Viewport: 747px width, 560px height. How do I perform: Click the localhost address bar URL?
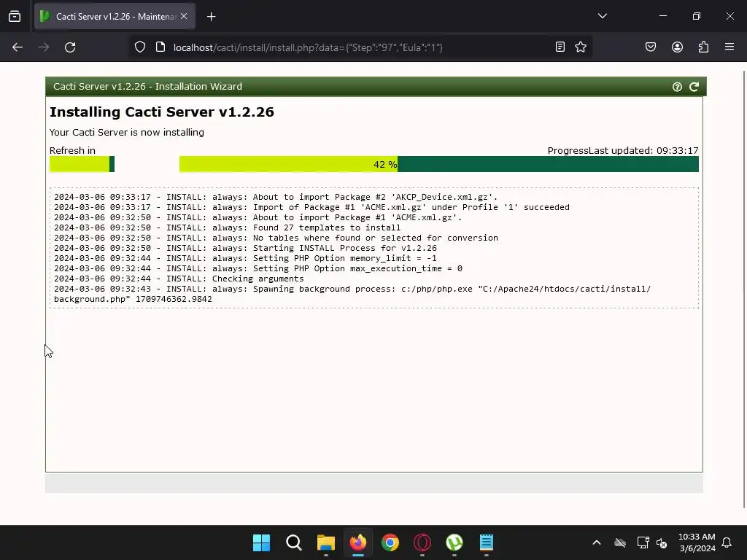tap(308, 47)
